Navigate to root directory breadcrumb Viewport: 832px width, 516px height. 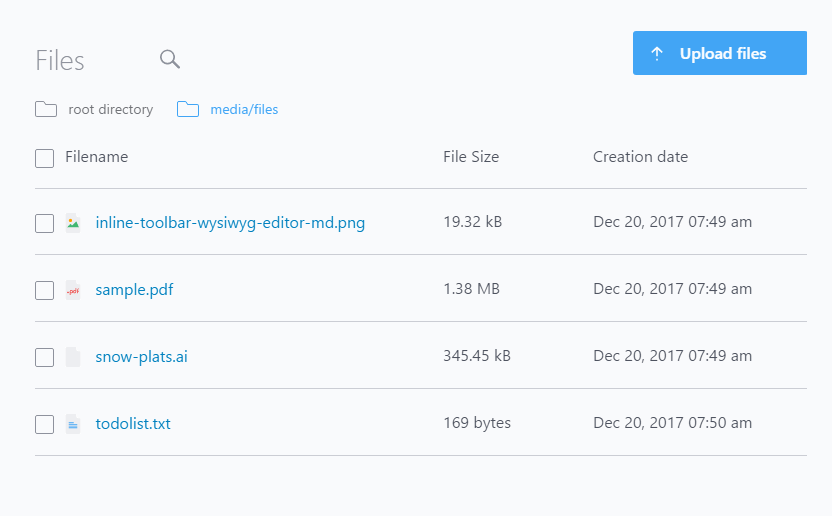(110, 109)
